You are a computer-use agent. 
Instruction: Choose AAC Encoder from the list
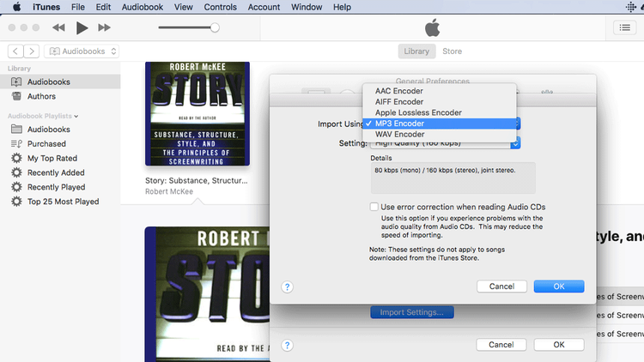439,91
